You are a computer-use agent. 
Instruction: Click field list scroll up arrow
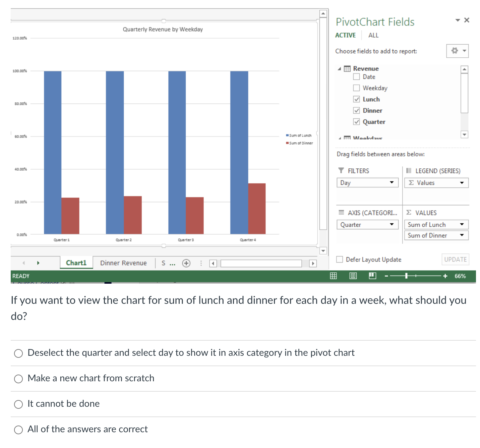click(x=464, y=69)
